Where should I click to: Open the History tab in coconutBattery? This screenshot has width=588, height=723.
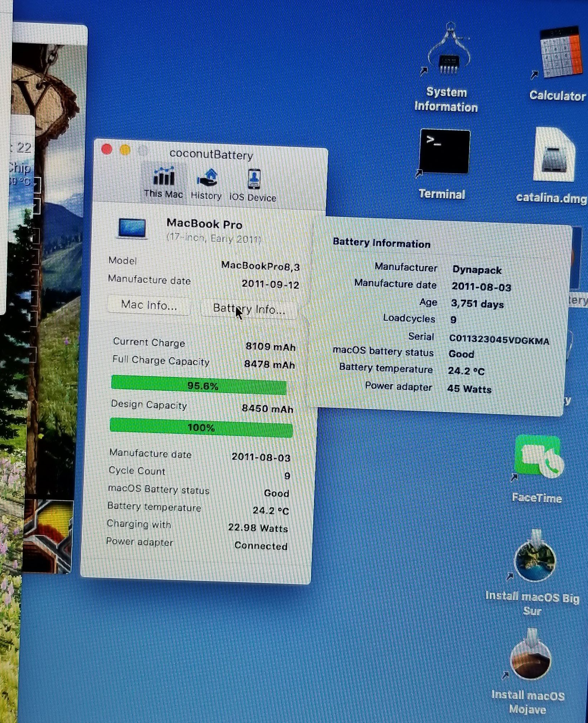click(206, 184)
